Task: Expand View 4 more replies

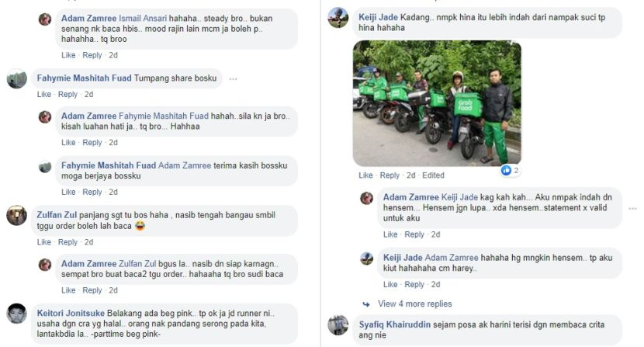Action: 415,304
